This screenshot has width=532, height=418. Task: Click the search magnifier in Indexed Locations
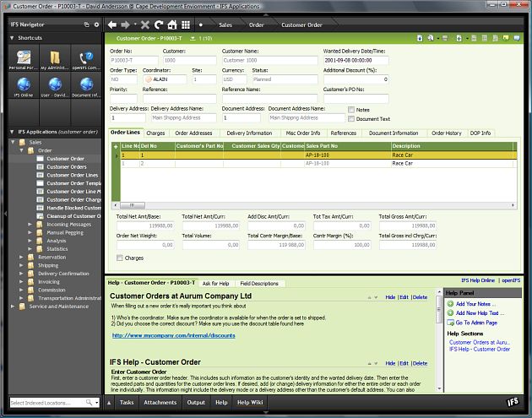(x=89, y=403)
